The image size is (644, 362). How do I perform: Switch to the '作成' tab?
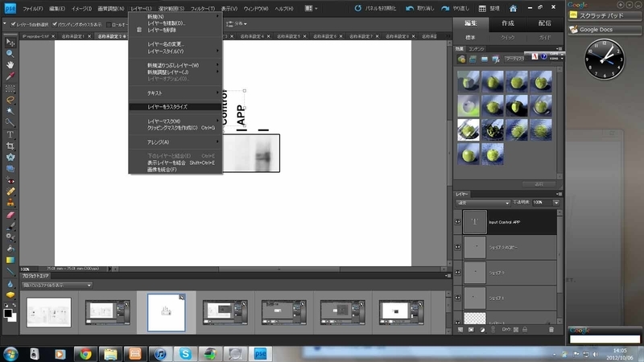coord(508,23)
